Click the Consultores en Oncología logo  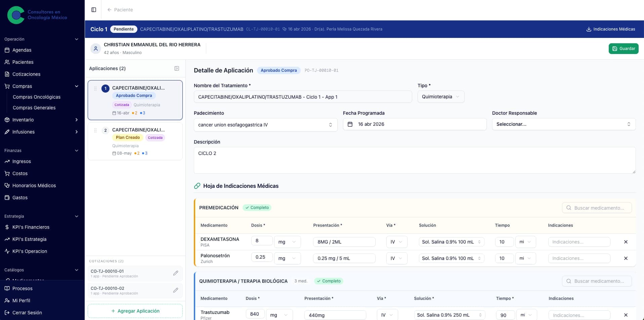coord(37,15)
